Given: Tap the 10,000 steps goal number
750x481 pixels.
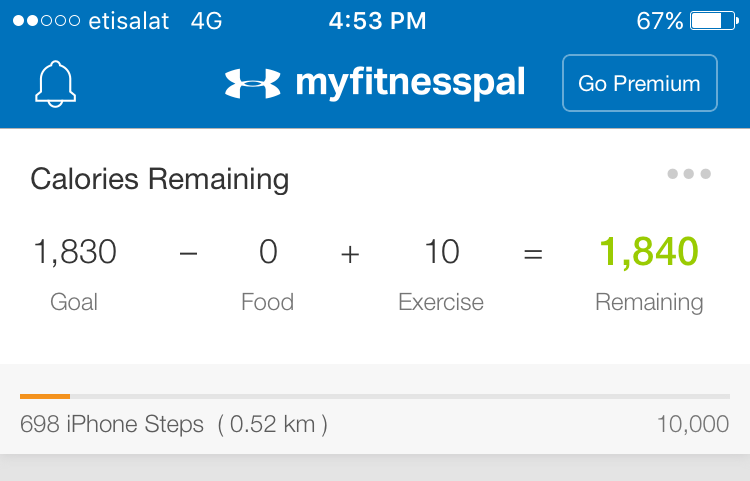Looking at the screenshot, I should 693,424.
